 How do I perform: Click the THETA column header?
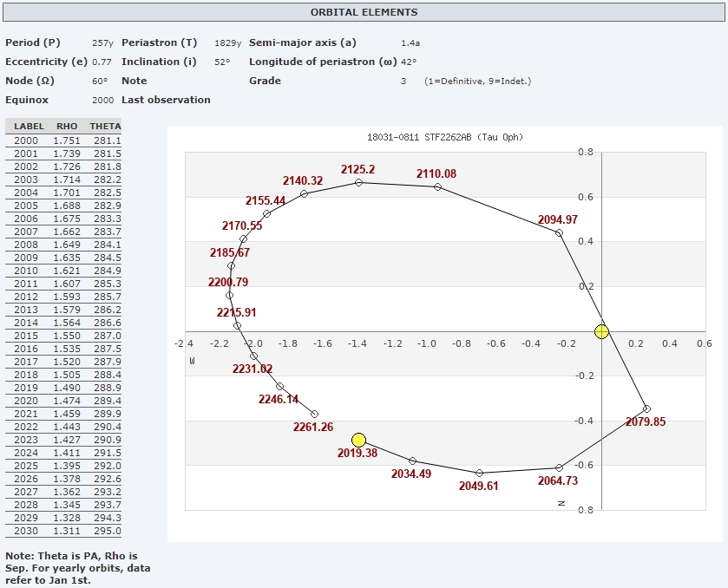105,127
